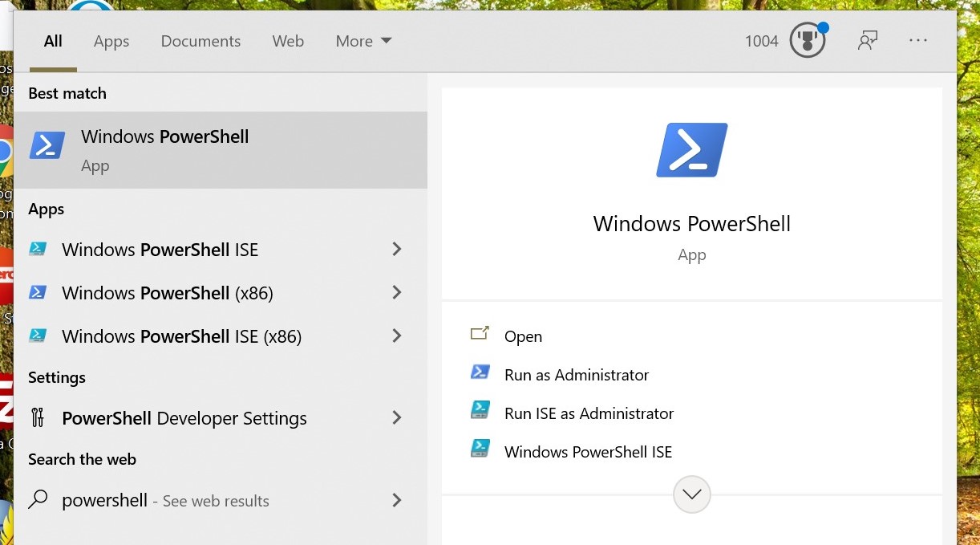
Task: Expand PowerShell Developer Settings arrow
Action: click(x=396, y=417)
